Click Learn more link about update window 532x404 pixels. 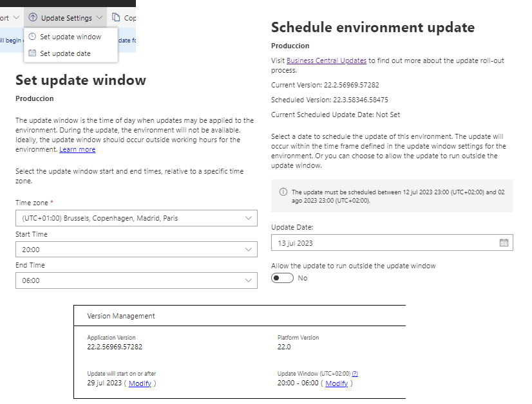pyautogui.click(x=77, y=149)
